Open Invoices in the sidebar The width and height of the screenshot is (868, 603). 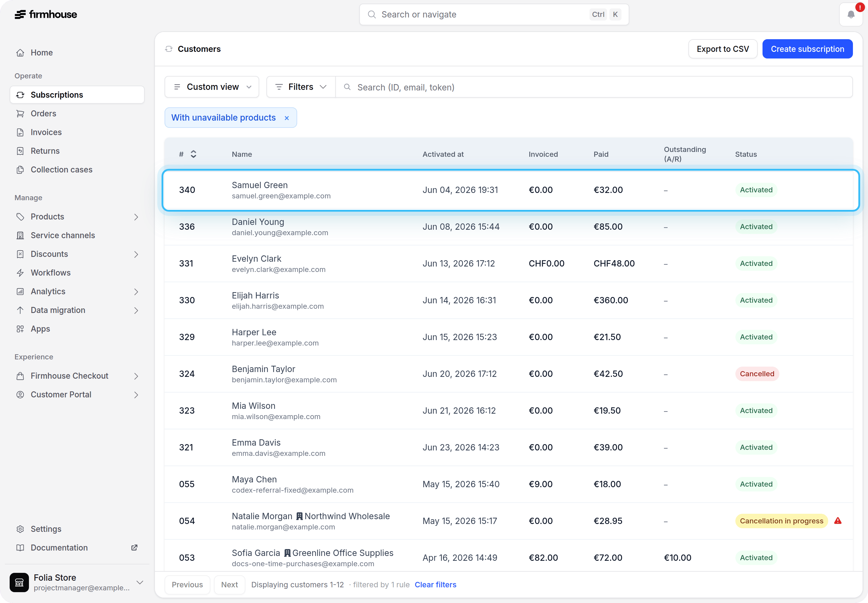click(77, 132)
